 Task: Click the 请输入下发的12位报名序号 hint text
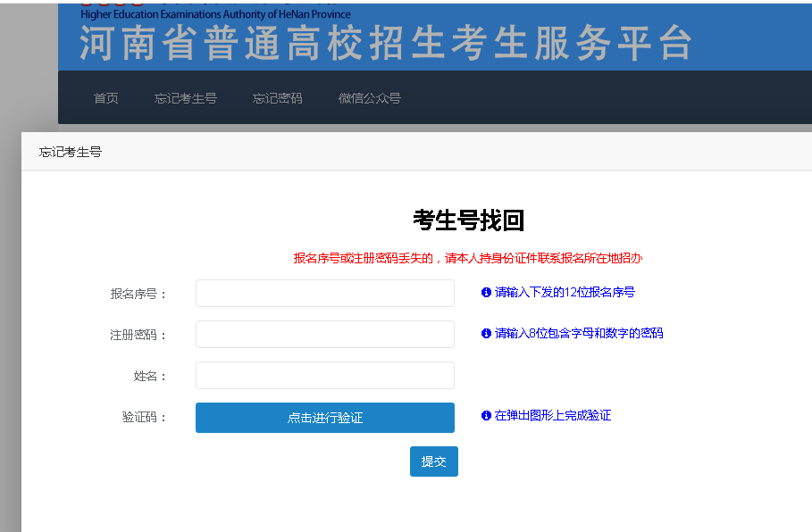click(565, 293)
